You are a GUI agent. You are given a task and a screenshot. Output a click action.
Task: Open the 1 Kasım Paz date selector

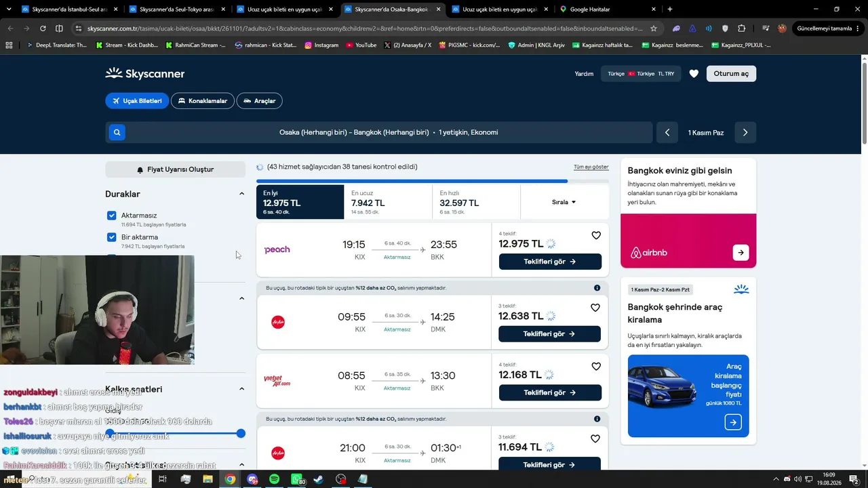(706, 132)
